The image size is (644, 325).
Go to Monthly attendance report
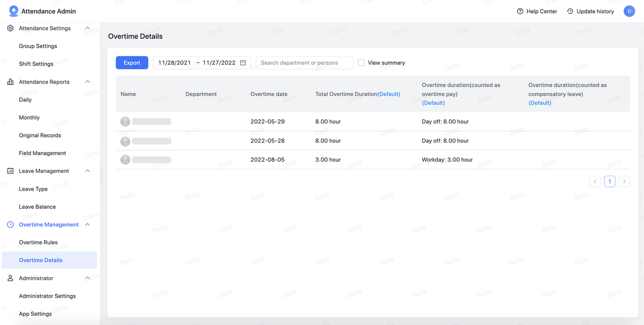coord(29,117)
